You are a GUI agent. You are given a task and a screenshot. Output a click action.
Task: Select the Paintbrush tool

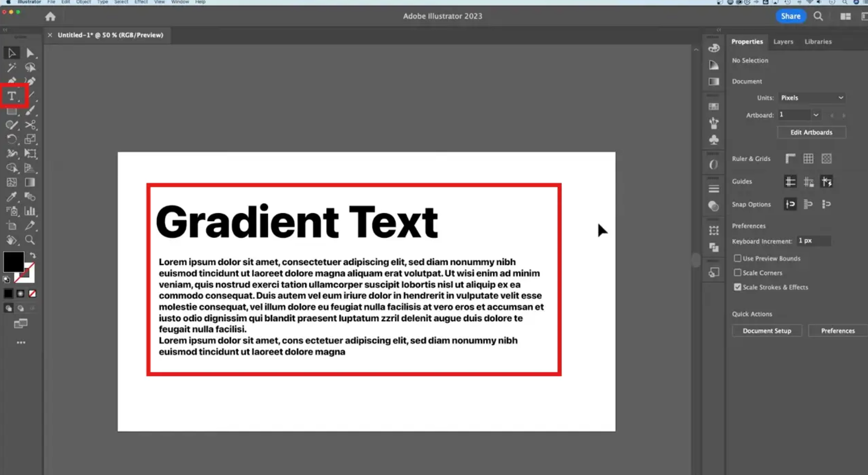point(31,110)
